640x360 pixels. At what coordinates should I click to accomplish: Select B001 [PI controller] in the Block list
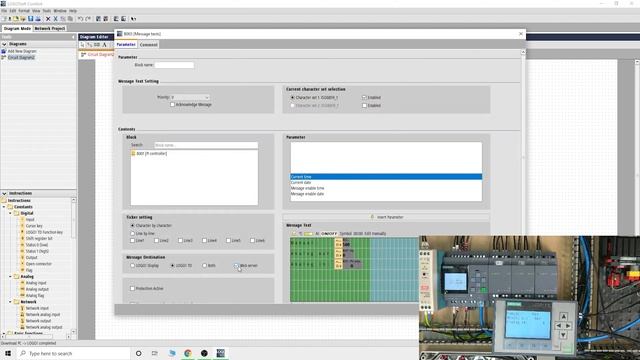(x=151, y=153)
